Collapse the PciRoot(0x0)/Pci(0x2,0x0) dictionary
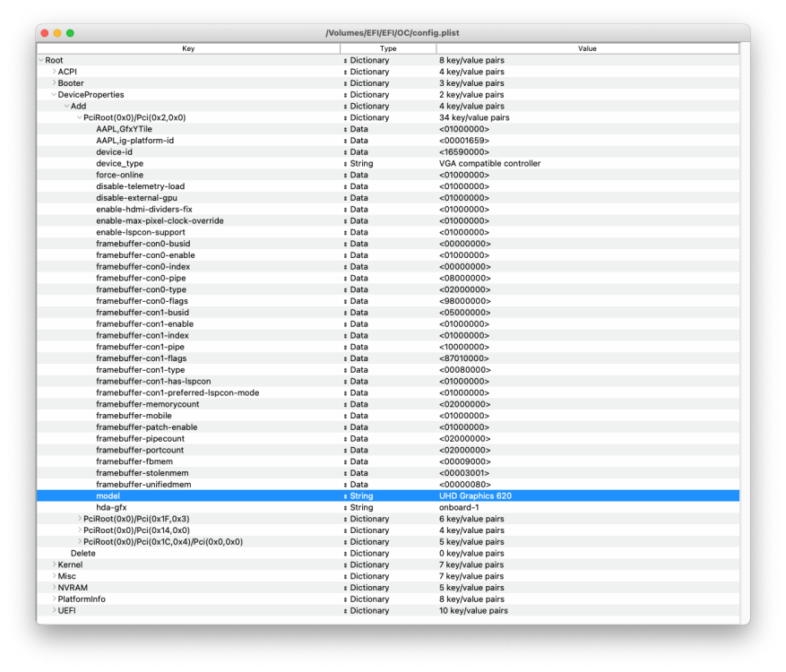This screenshot has height=672, width=786. click(79, 117)
